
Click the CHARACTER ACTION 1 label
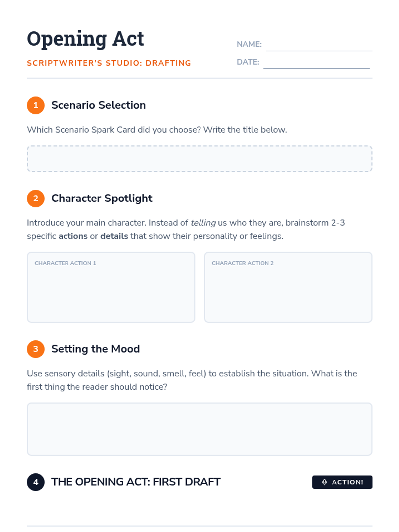point(65,263)
